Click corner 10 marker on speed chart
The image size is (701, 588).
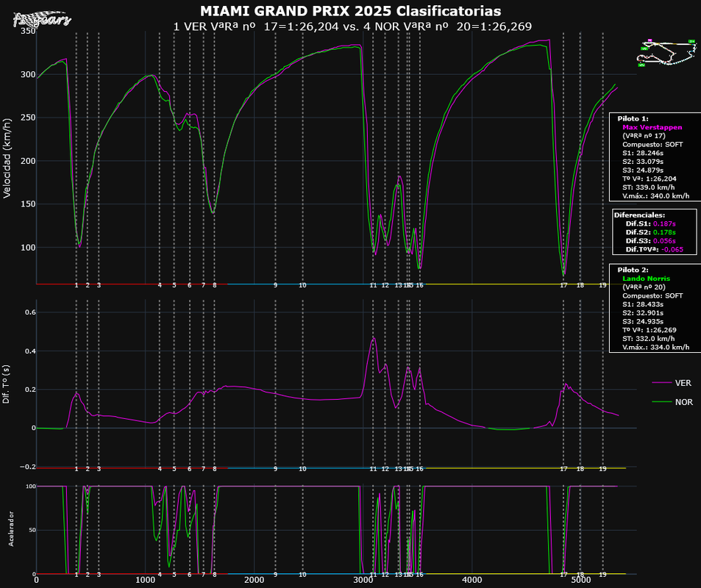(x=302, y=285)
